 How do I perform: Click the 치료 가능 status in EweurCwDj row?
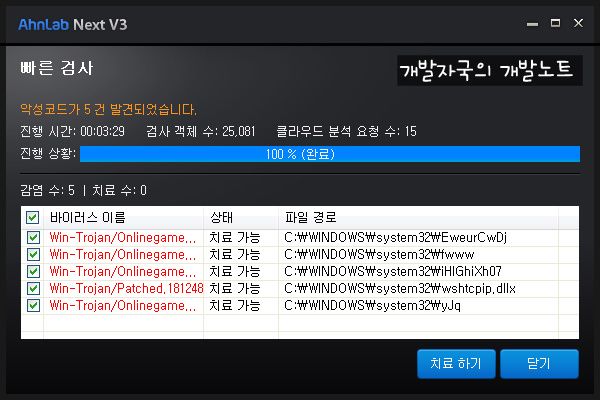pyautogui.click(x=235, y=237)
